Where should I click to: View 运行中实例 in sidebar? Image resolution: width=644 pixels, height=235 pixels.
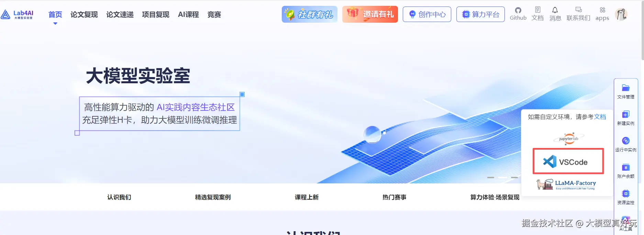[x=626, y=145]
